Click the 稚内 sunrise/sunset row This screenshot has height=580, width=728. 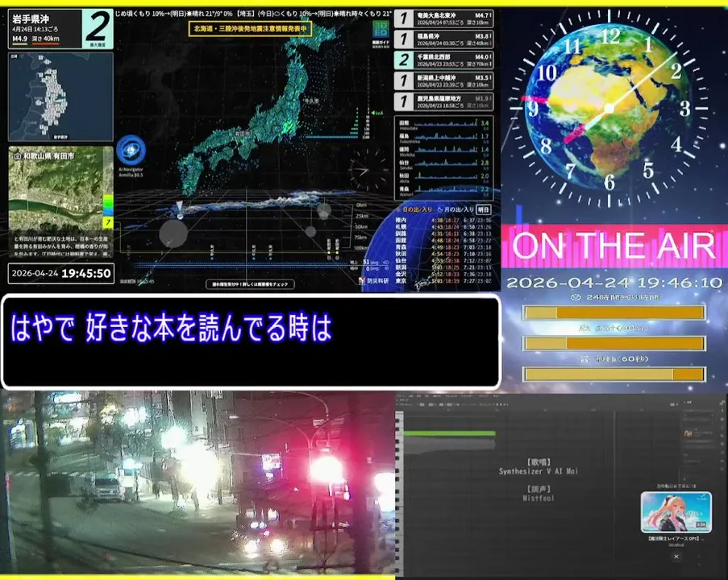tap(444, 220)
